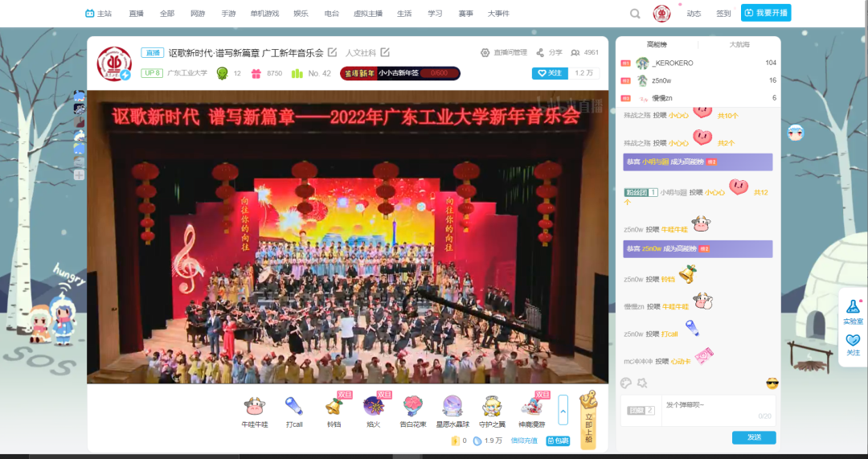This screenshot has width=868, height=459.
Task: Open the floating avatar right of chat
Action: 795,133
